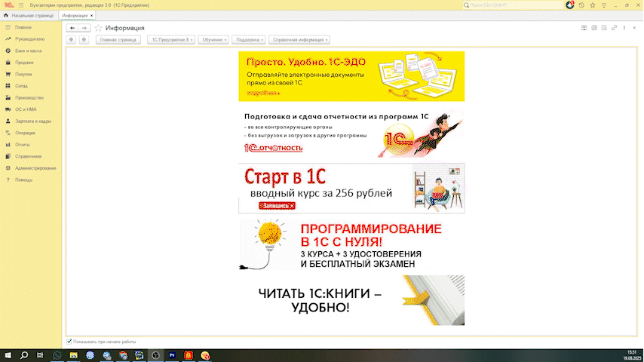
Task: Click the Запишись button on Старт в 1С banner
Action: [278, 205]
